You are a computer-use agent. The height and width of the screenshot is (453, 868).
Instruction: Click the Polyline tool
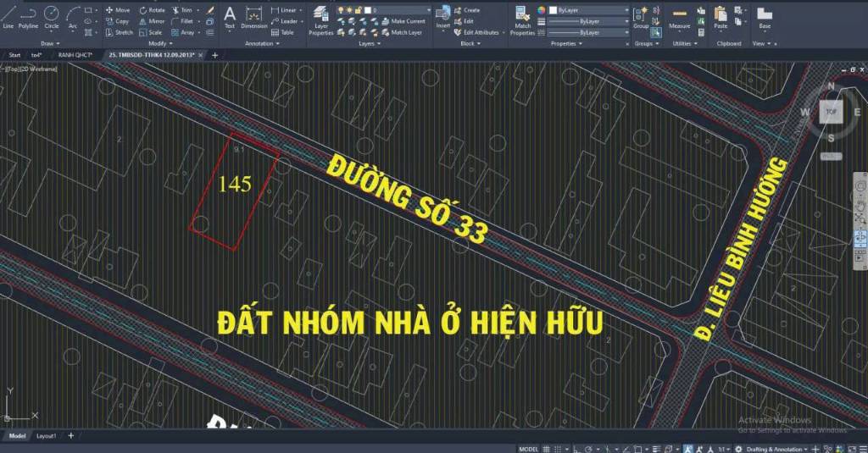tap(28, 16)
